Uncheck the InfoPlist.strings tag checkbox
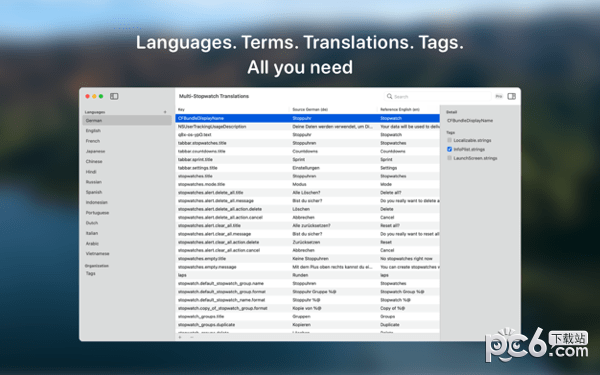The image size is (600, 375). point(450,149)
